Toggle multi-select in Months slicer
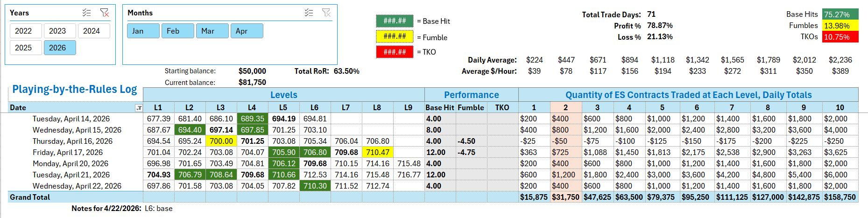The width and height of the screenshot is (868, 218). click(x=309, y=13)
